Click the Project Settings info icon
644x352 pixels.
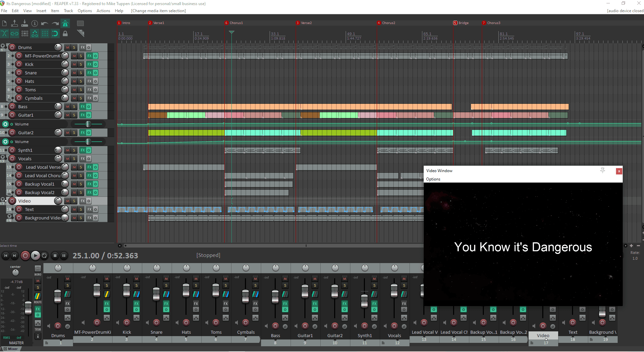[x=34, y=23]
